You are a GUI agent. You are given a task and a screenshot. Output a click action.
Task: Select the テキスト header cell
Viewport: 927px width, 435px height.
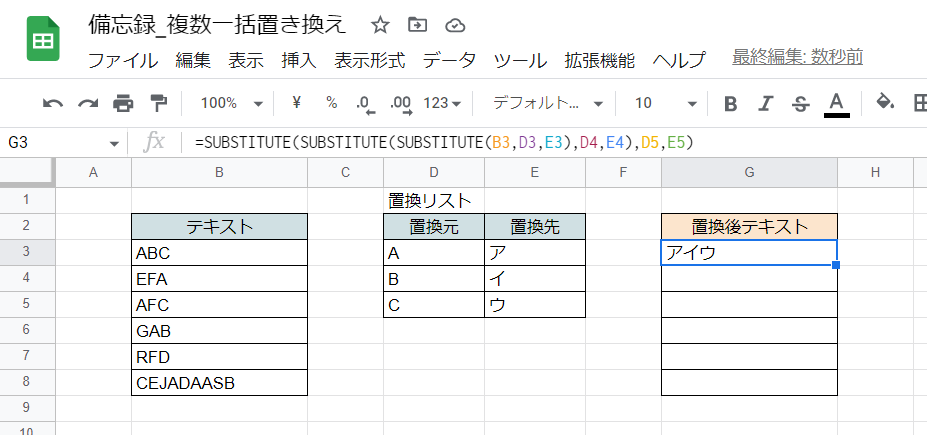pos(219,227)
